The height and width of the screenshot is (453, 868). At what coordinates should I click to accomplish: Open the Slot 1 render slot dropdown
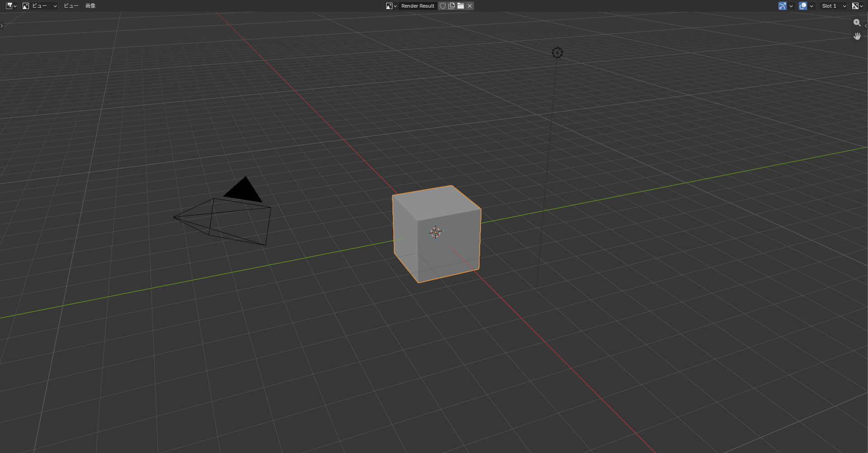(x=834, y=6)
